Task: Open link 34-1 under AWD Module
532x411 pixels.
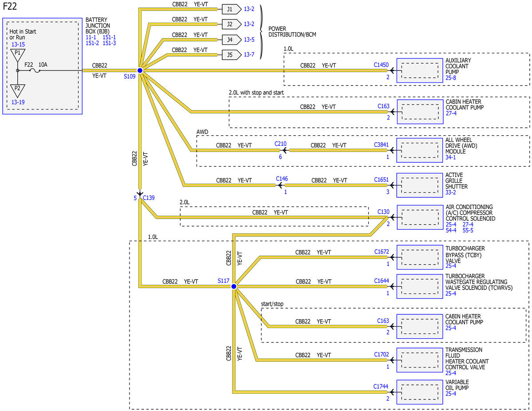Action: pyautogui.click(x=450, y=157)
